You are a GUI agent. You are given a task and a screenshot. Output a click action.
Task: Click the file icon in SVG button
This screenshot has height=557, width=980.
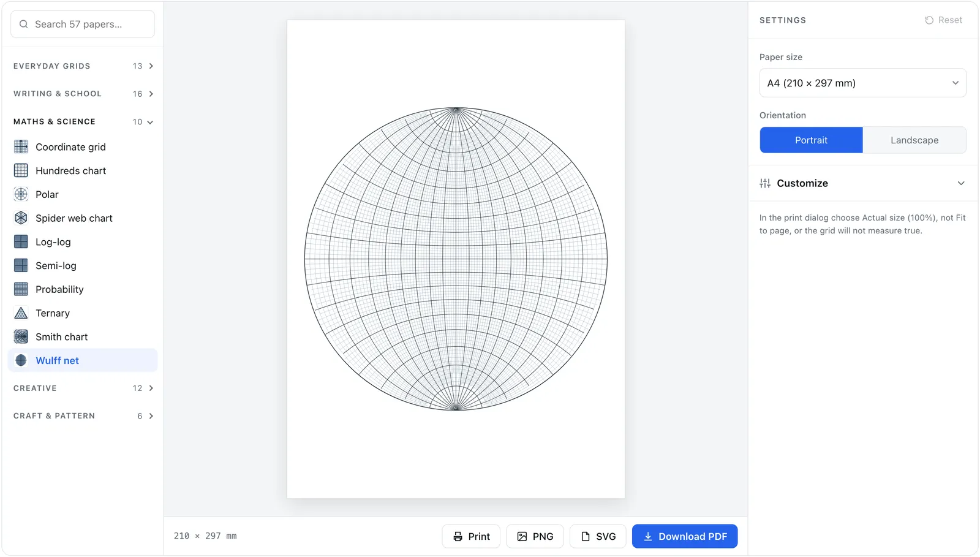[x=586, y=537]
